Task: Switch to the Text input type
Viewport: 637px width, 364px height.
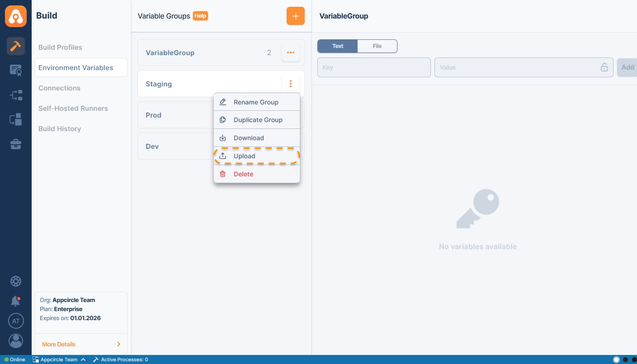Action: click(338, 46)
